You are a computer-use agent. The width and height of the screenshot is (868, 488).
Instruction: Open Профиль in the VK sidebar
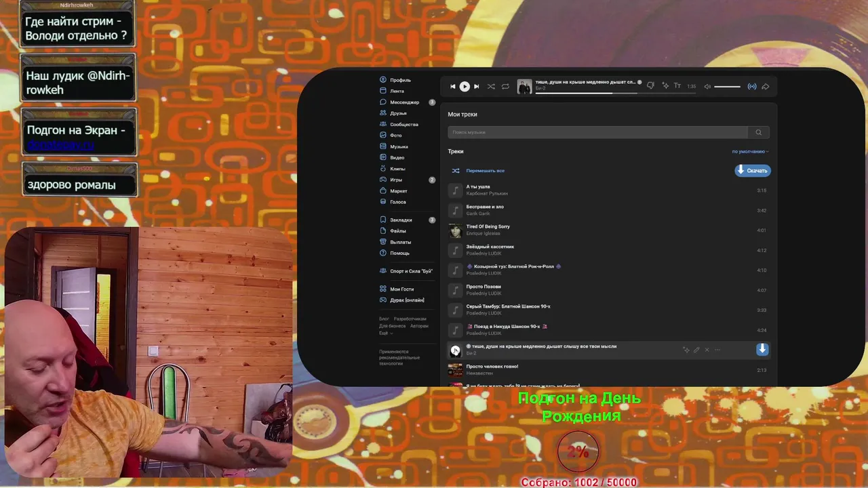click(x=395, y=80)
